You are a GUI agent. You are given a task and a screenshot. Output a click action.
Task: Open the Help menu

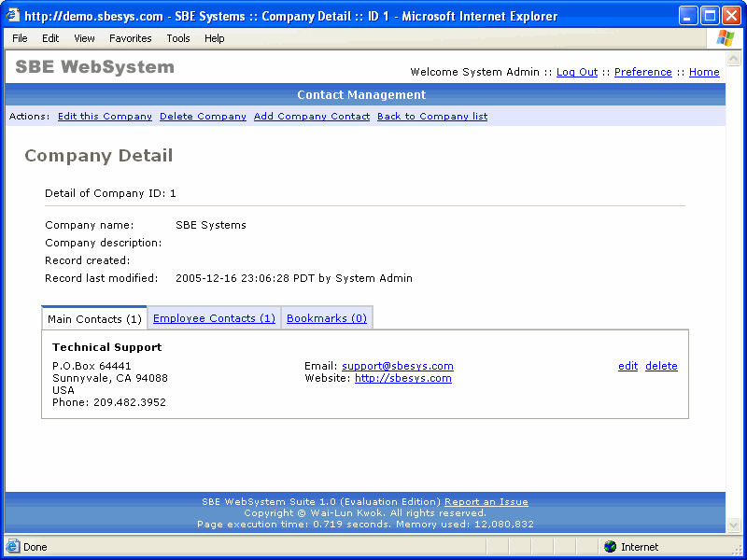pos(215,38)
